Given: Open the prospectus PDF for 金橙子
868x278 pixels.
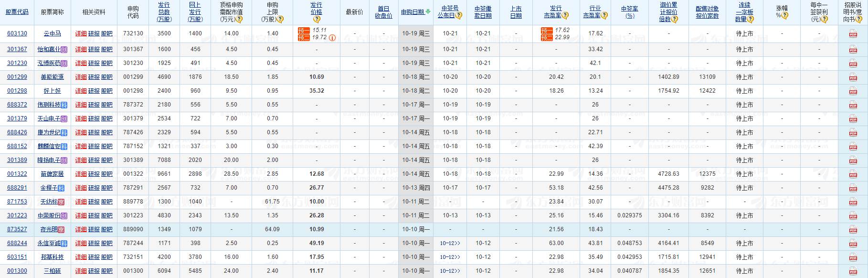Looking at the screenshot, I should (x=853, y=188).
